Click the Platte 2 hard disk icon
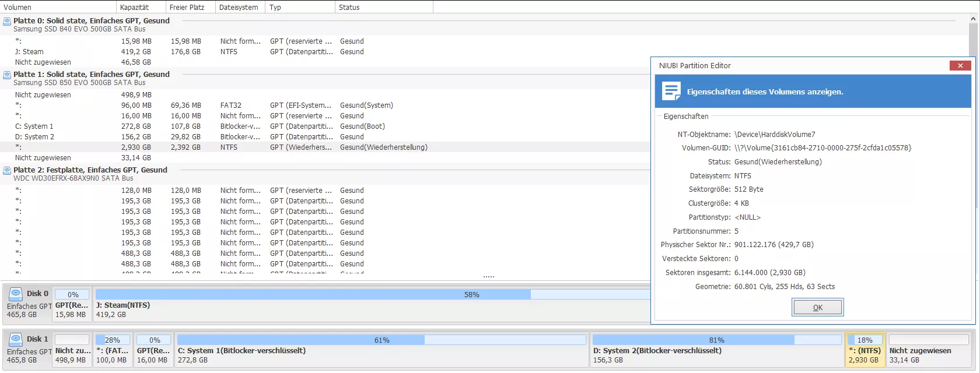 point(7,171)
